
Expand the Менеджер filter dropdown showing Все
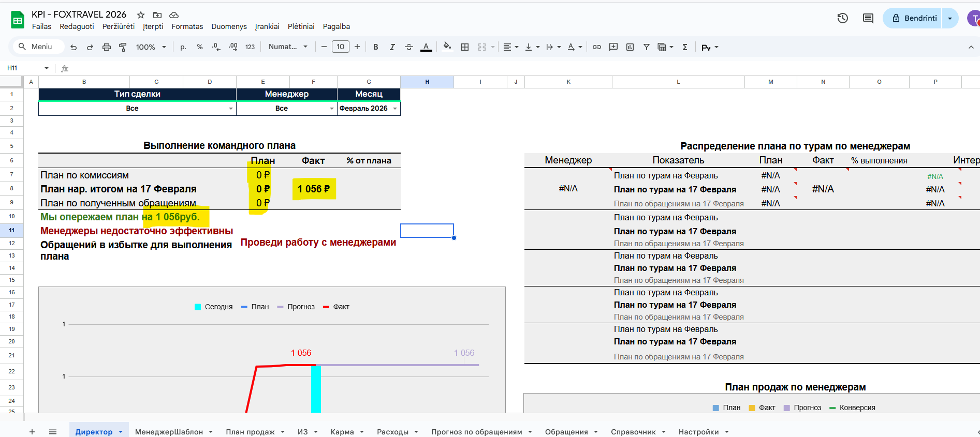[x=331, y=109]
